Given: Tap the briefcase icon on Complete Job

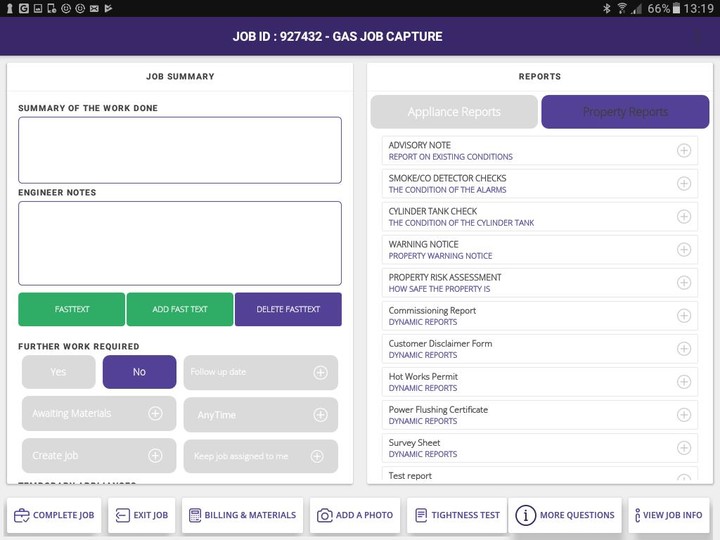Looking at the screenshot, I should [x=21, y=516].
